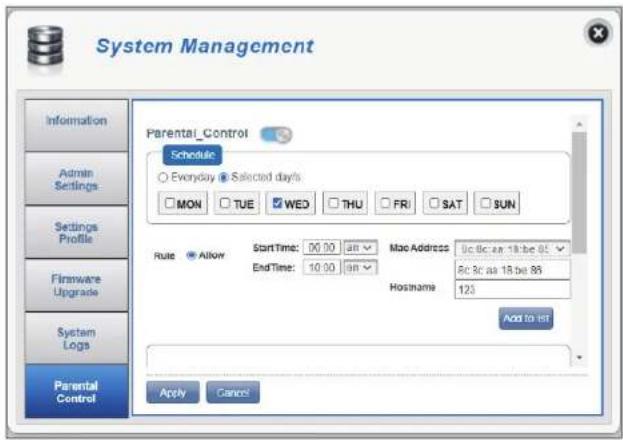Screen dimensions: 623x440
Task: Click the Schedule label button
Action: [x=192, y=155]
